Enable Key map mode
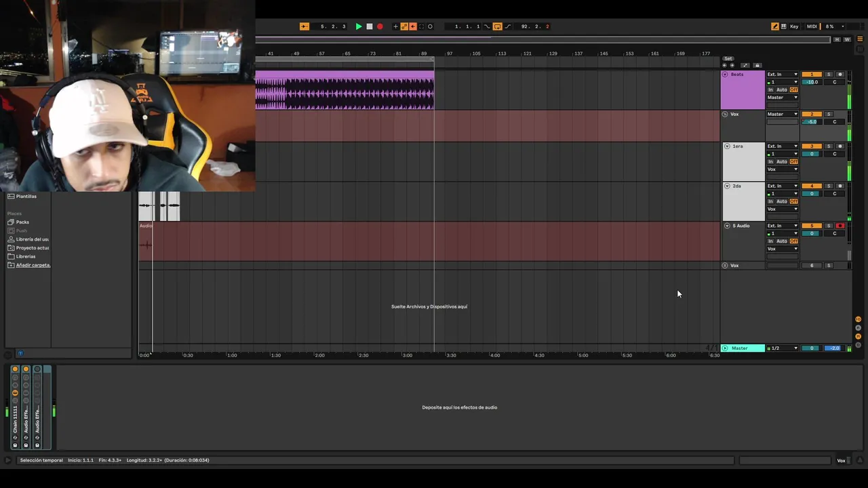 pos(794,26)
